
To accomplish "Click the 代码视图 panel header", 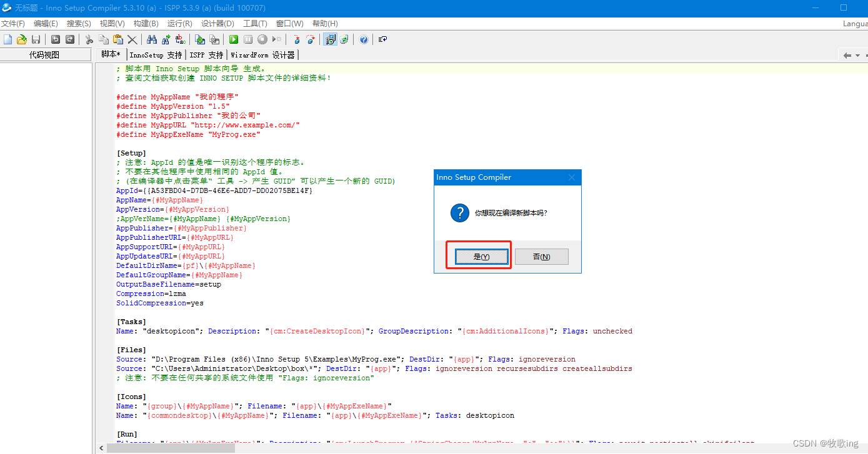I will point(44,55).
